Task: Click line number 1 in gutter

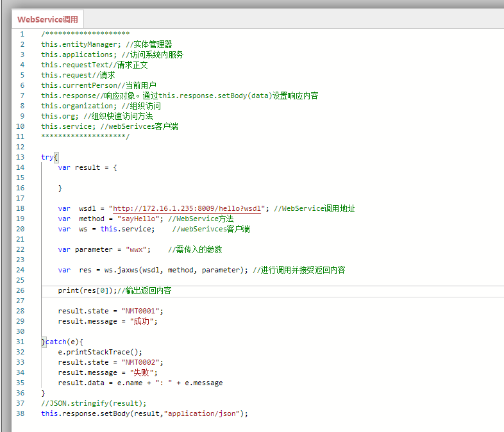Action: tap(22, 34)
